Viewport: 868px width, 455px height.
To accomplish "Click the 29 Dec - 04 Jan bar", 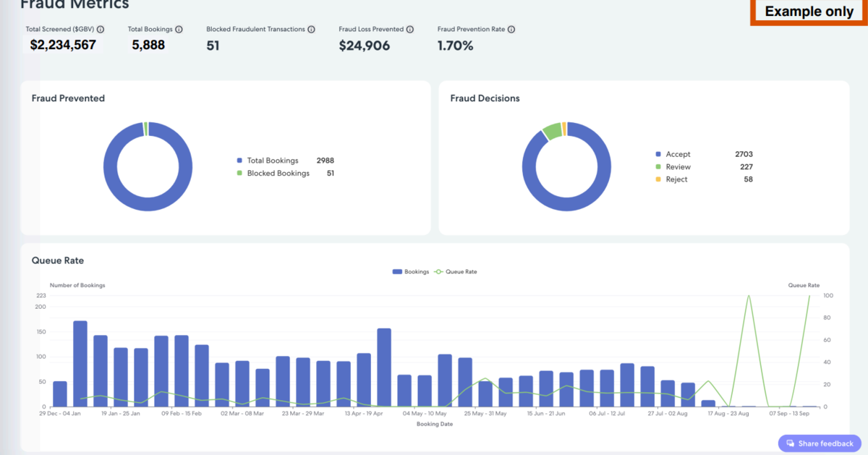I will 60,394.
